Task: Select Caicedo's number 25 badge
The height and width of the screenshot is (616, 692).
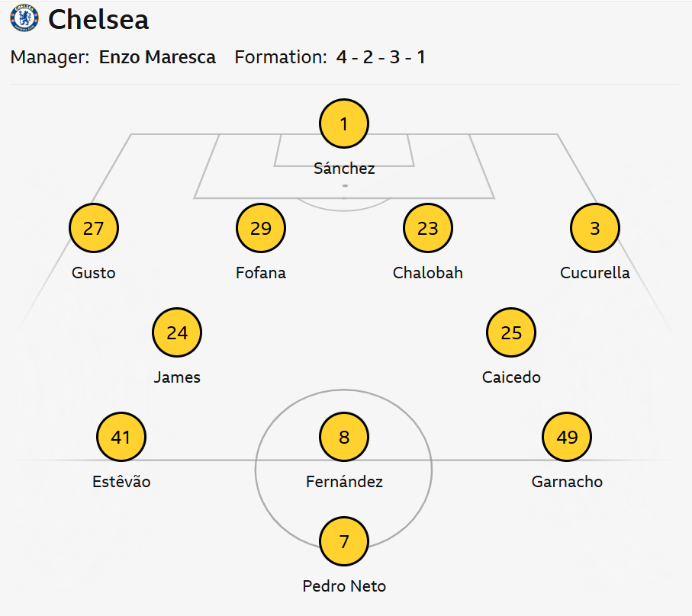Action: coord(511,332)
